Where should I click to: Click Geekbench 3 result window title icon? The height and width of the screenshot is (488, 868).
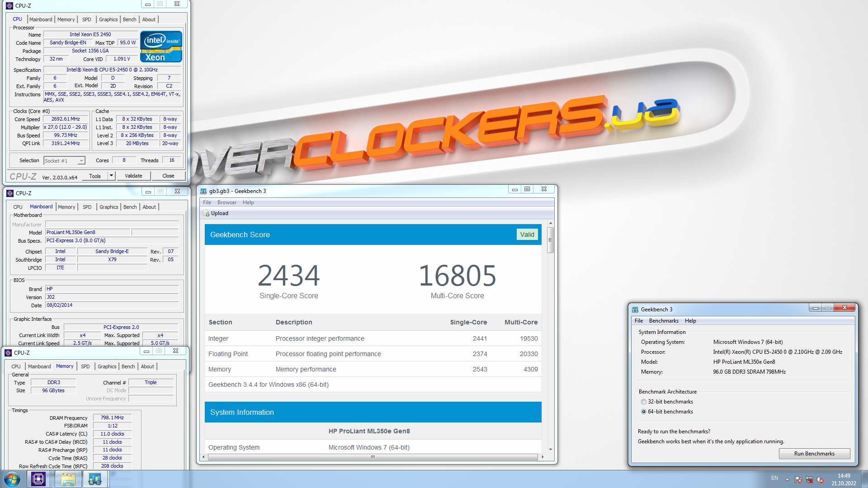coord(203,191)
